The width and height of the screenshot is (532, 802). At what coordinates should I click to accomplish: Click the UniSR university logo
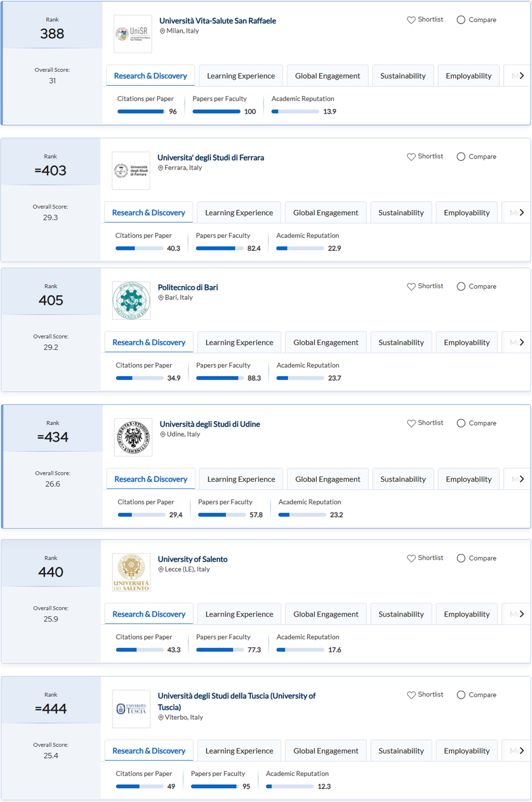[133, 34]
